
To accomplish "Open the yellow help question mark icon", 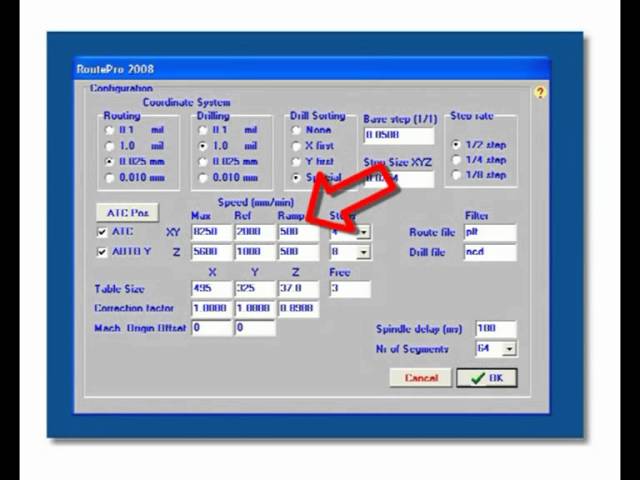I will click(540, 93).
